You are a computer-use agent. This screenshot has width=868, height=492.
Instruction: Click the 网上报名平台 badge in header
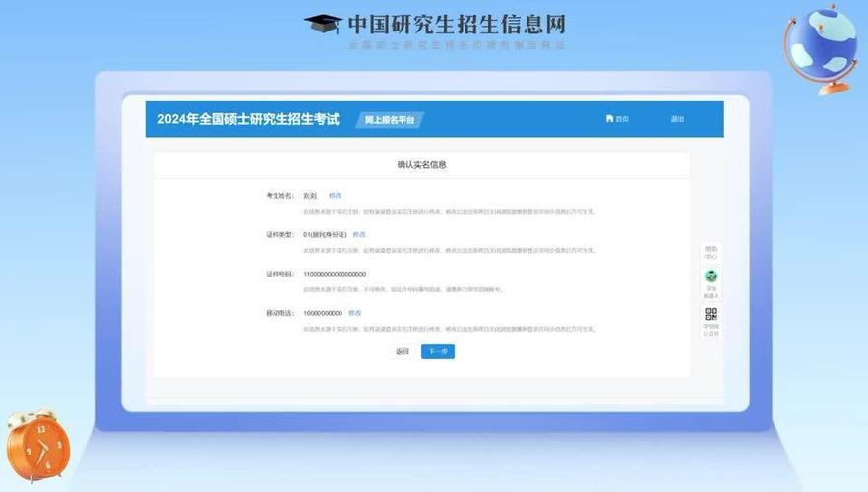[x=390, y=119]
